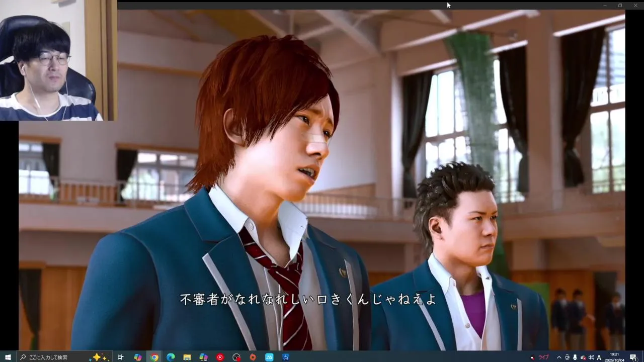Click the microphone tray icon

[575, 357]
